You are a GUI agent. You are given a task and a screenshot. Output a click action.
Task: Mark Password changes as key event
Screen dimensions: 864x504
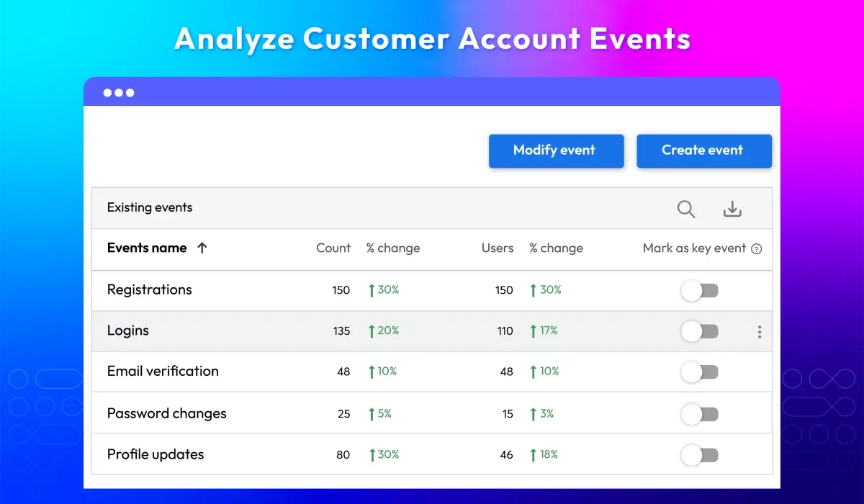pos(700,414)
